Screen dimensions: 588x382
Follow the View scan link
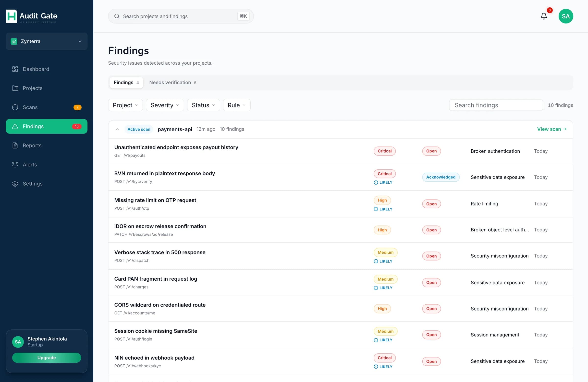552,129
